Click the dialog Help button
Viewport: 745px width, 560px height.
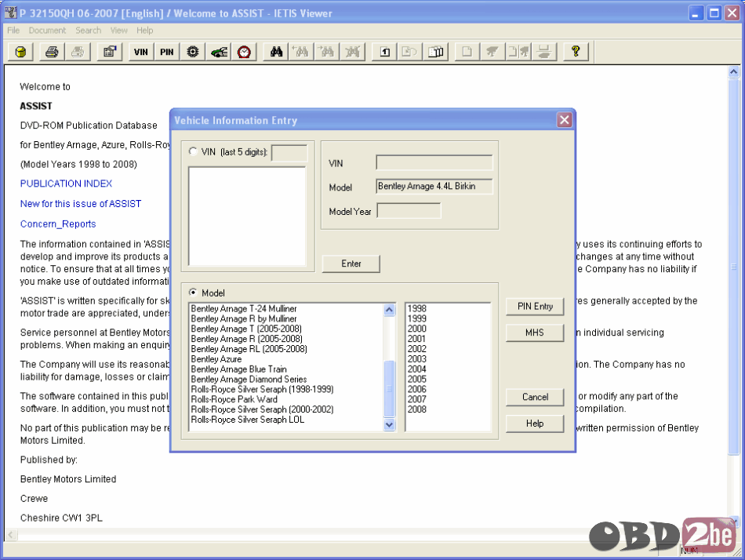535,424
